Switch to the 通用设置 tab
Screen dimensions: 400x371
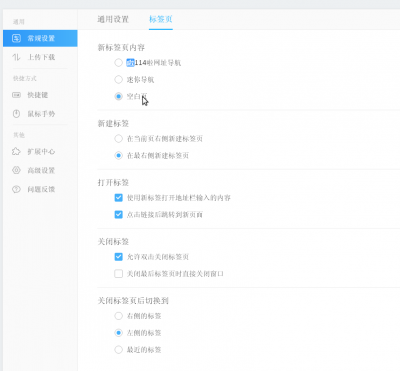pos(113,19)
